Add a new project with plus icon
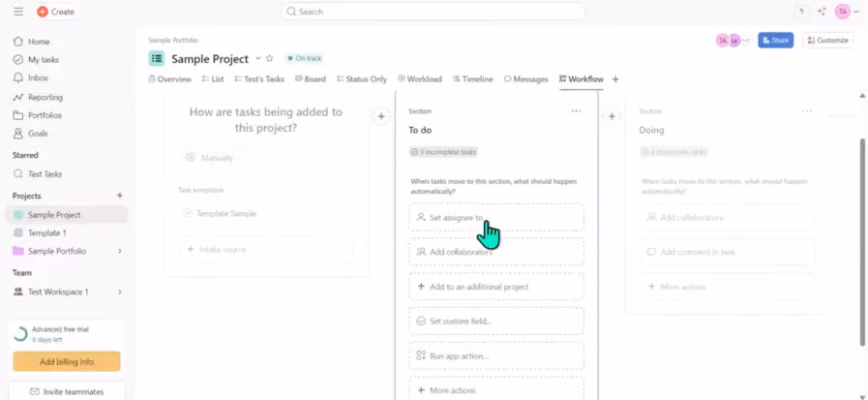The image size is (868, 400). click(x=120, y=196)
